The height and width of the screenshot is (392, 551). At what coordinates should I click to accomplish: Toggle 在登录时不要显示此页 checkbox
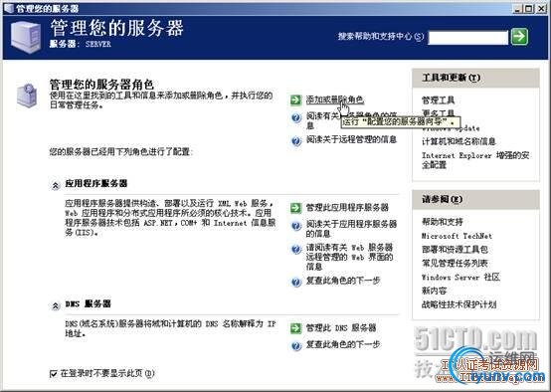[54, 374]
